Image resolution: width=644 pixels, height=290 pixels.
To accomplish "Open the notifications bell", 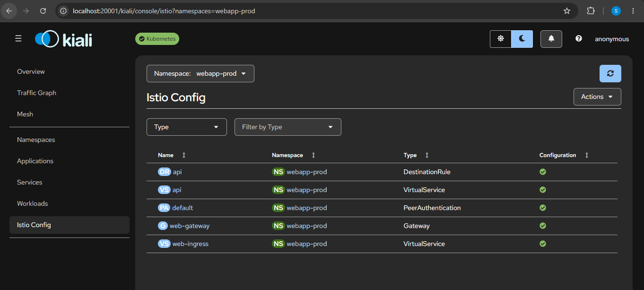I will coord(551,39).
